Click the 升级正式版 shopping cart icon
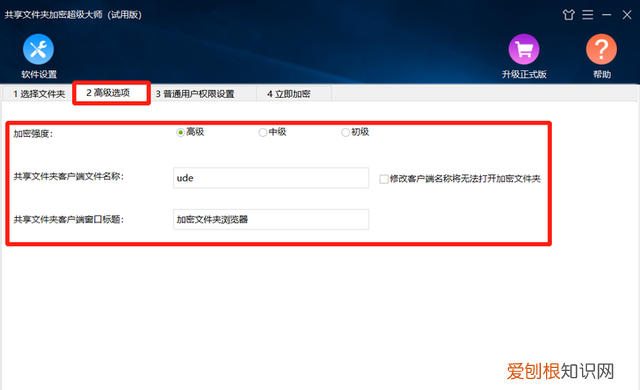Viewport: 640px width, 390px height. [524, 49]
